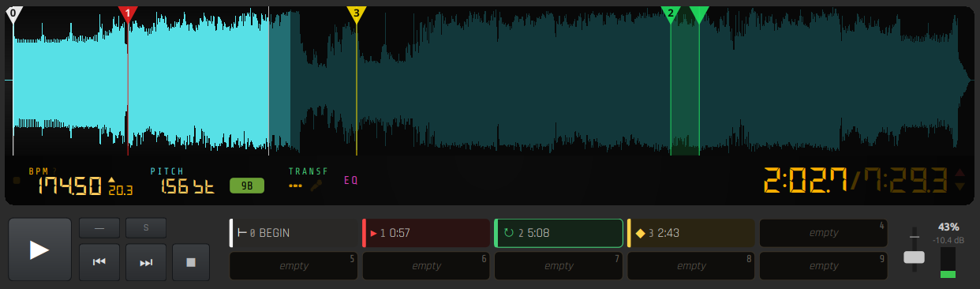Viewport: 980px width, 289px height.
Task: Toggle the S button beside the dash button
Action: (x=146, y=228)
